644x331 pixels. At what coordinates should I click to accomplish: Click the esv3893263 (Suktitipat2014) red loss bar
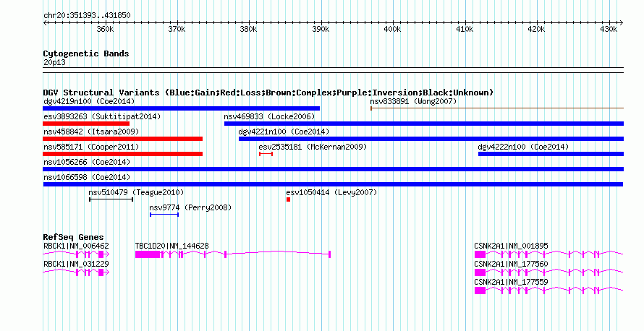click(x=86, y=124)
